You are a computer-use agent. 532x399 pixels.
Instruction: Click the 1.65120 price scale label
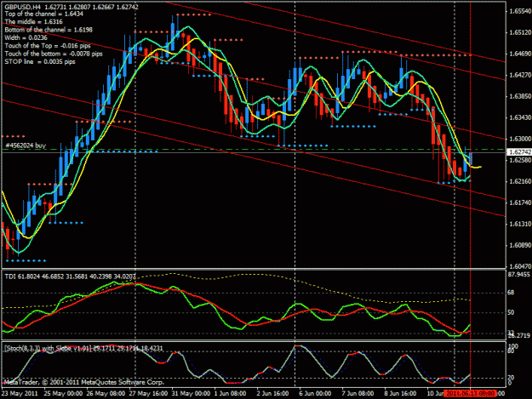[520, 32]
